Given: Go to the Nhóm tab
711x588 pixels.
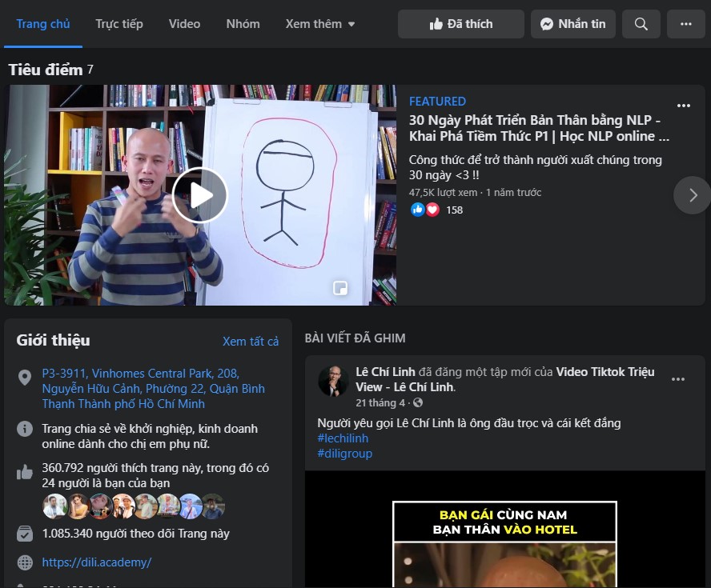Looking at the screenshot, I should [x=243, y=24].
